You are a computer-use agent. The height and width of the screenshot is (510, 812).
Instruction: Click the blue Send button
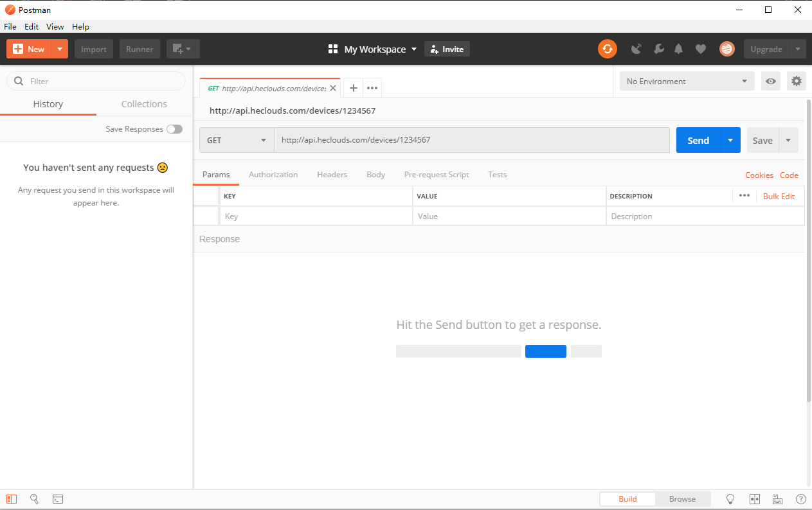pos(698,140)
